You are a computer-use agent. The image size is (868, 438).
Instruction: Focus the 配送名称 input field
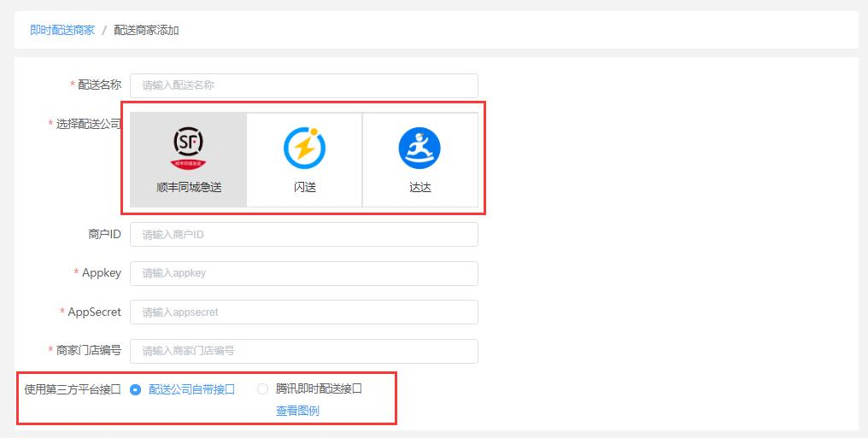304,85
